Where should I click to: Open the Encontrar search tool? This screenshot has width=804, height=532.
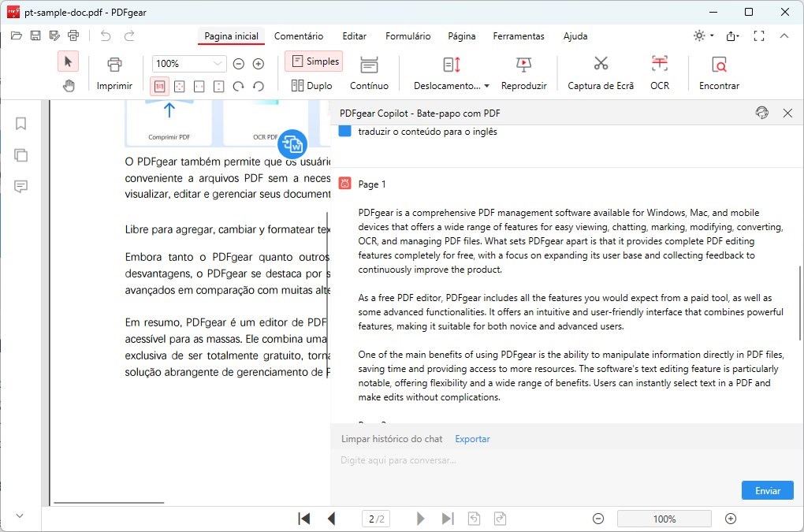point(718,71)
